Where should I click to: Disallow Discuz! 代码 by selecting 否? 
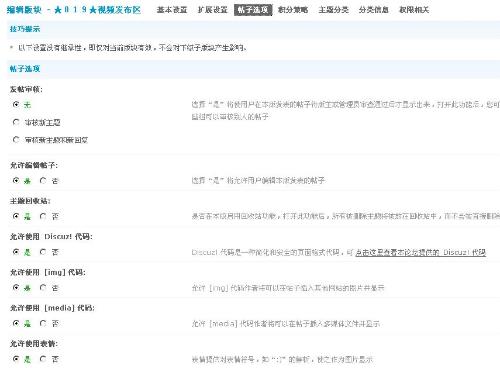coord(43,252)
